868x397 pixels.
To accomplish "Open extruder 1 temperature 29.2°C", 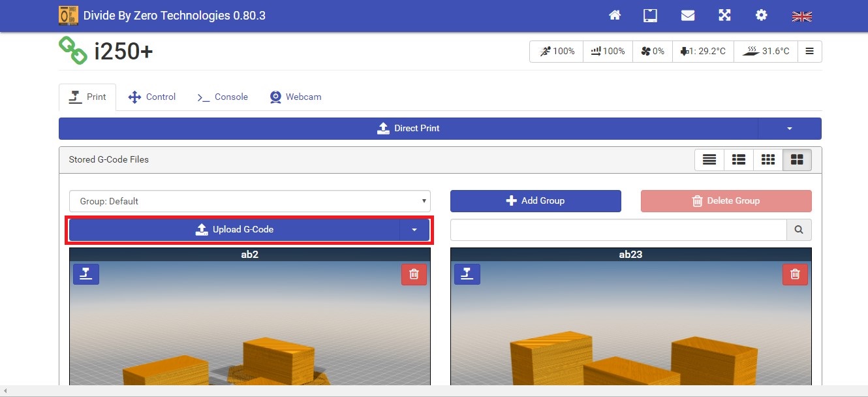I will (x=703, y=51).
